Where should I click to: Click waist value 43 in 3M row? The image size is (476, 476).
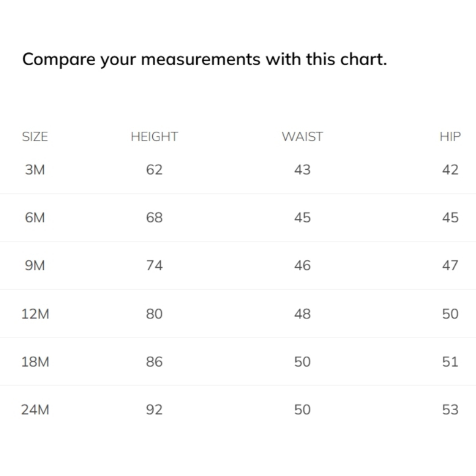302,170
